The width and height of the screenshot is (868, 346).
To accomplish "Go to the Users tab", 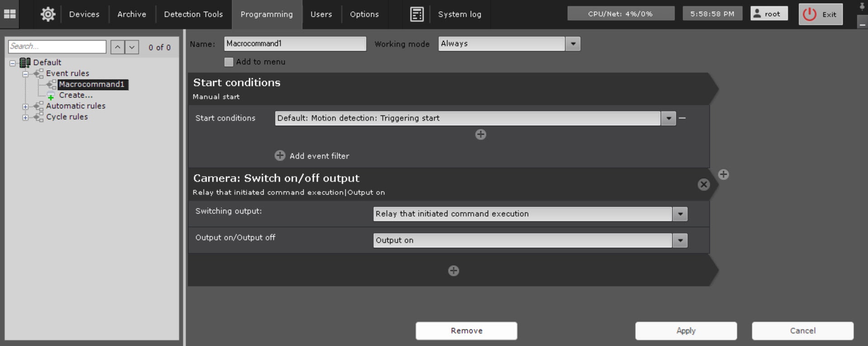I will (x=321, y=14).
